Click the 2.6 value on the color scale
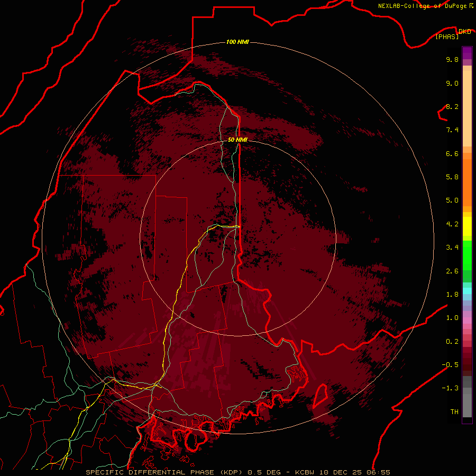 (x=452, y=271)
